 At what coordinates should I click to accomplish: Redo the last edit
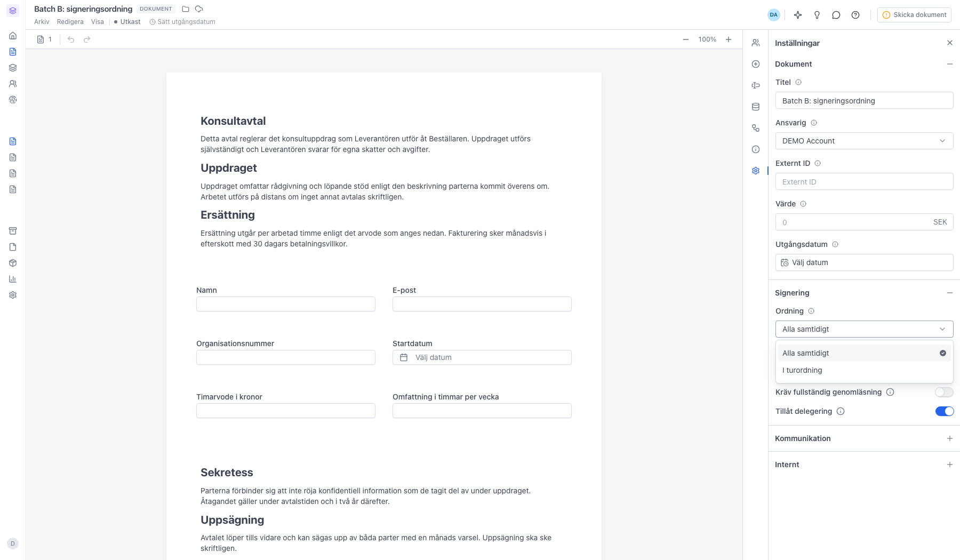(x=87, y=39)
